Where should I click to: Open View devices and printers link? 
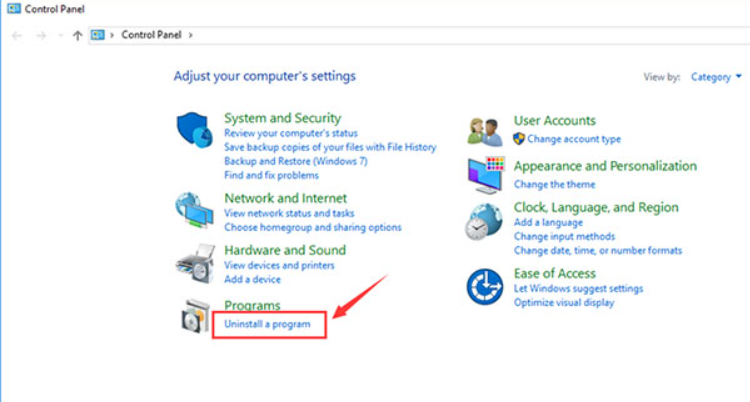[279, 265]
